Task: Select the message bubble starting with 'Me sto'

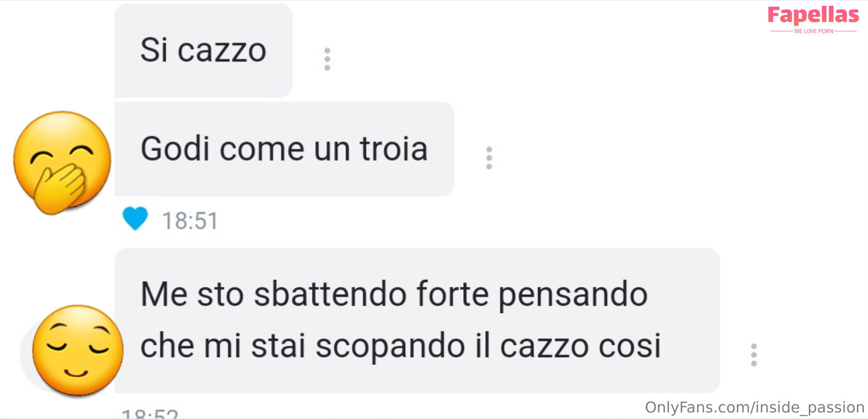Action: (417, 320)
